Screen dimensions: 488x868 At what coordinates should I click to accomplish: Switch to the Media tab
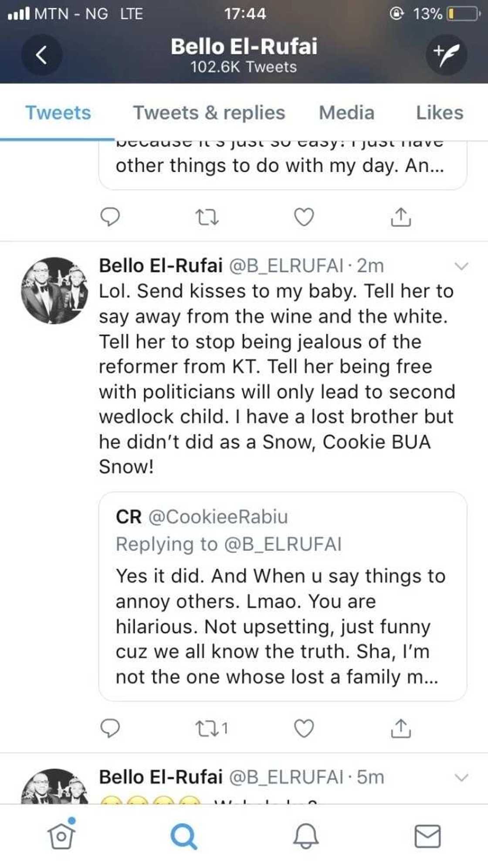(346, 113)
